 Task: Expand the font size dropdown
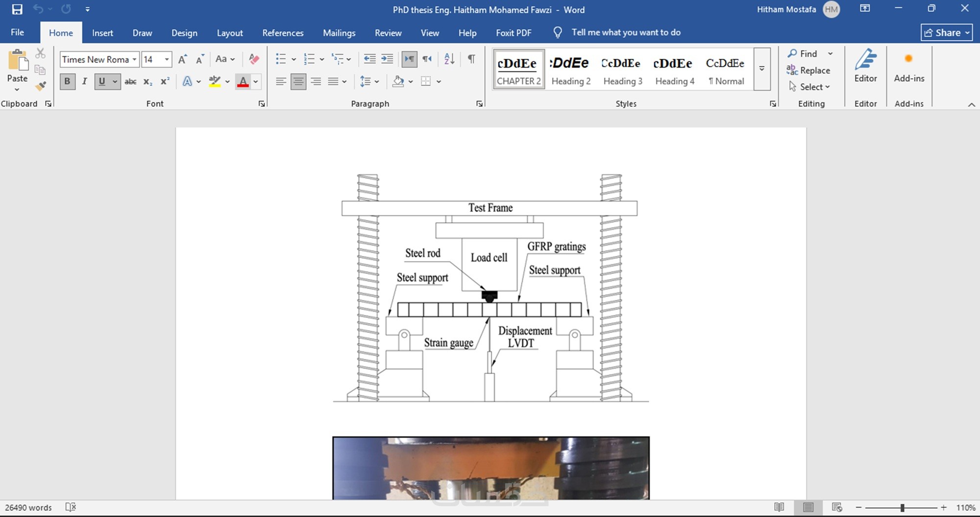pyautogui.click(x=167, y=59)
